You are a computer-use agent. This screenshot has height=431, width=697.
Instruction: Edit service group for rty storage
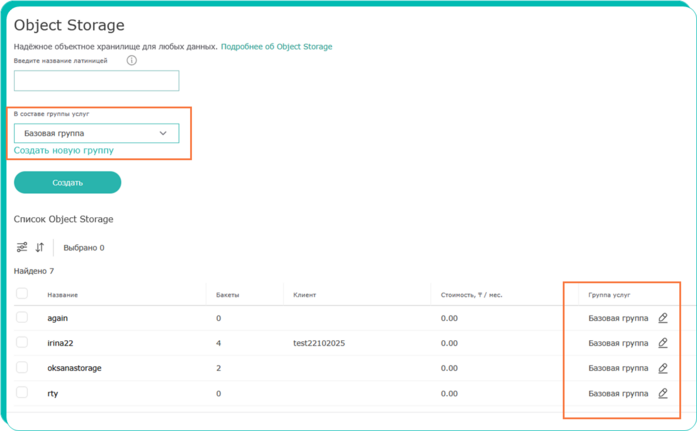(663, 393)
